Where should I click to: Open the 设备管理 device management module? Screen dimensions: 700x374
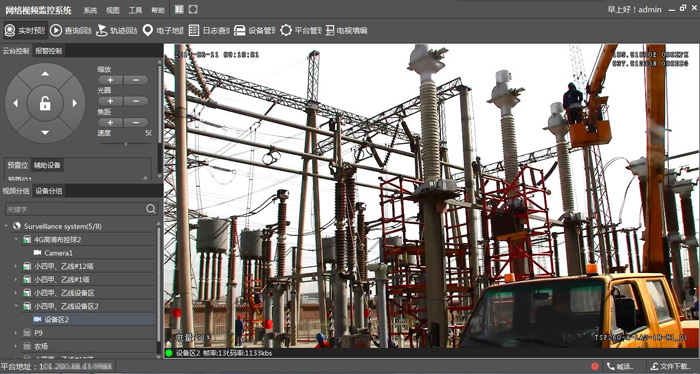[254, 30]
